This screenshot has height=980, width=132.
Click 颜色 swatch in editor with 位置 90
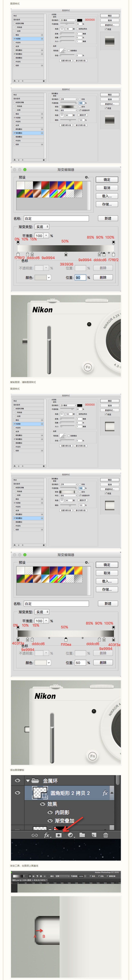point(41,277)
